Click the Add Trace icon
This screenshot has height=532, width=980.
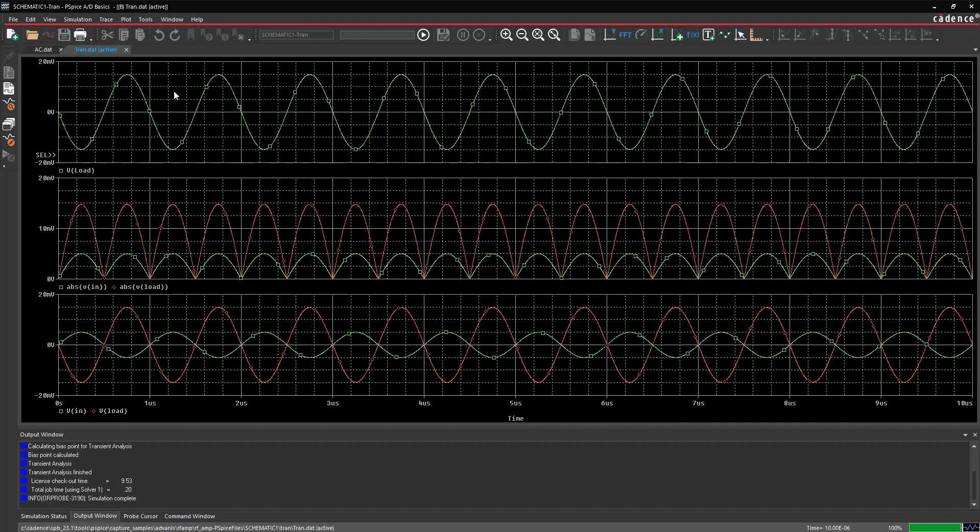677,35
